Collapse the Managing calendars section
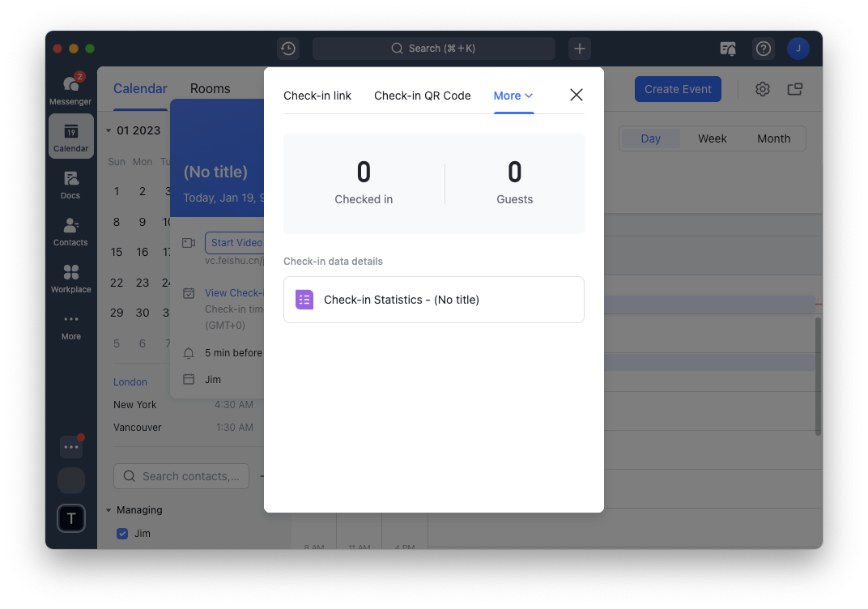This screenshot has height=609, width=868. (109, 510)
